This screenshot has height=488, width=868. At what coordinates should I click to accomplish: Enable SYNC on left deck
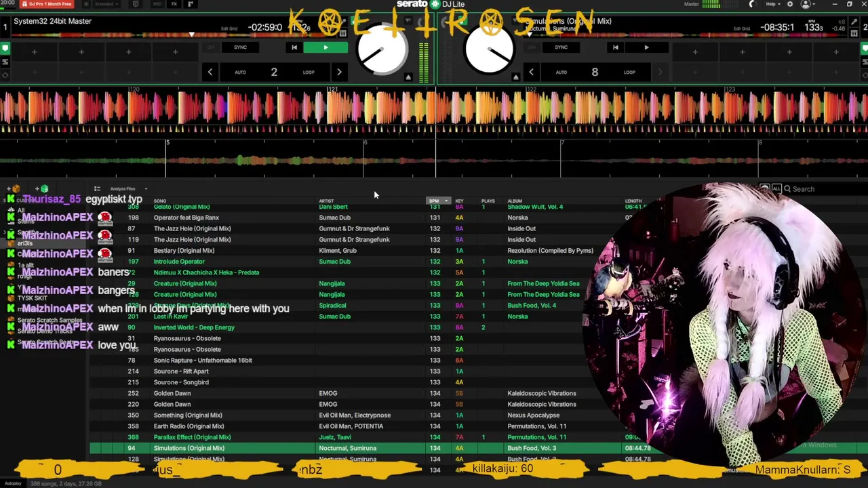[x=240, y=47]
